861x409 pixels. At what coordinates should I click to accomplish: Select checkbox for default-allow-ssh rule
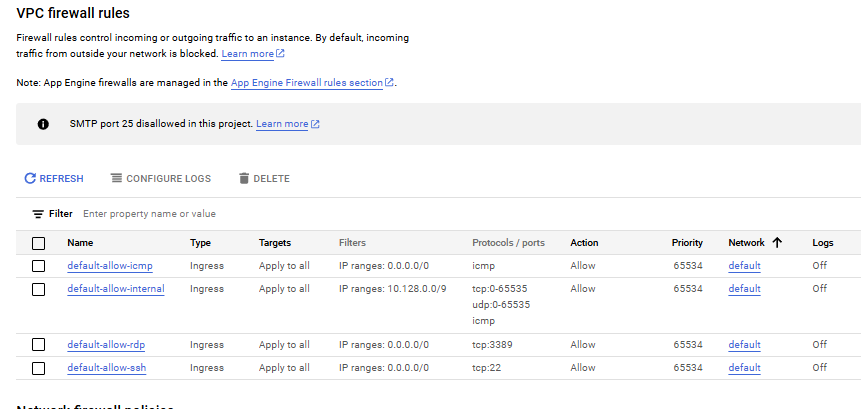[39, 368]
